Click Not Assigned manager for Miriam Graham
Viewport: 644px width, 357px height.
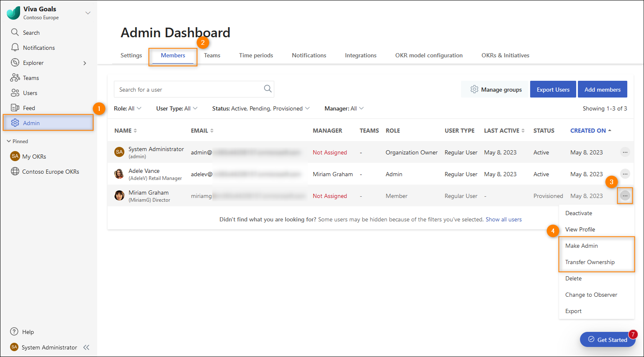click(330, 196)
